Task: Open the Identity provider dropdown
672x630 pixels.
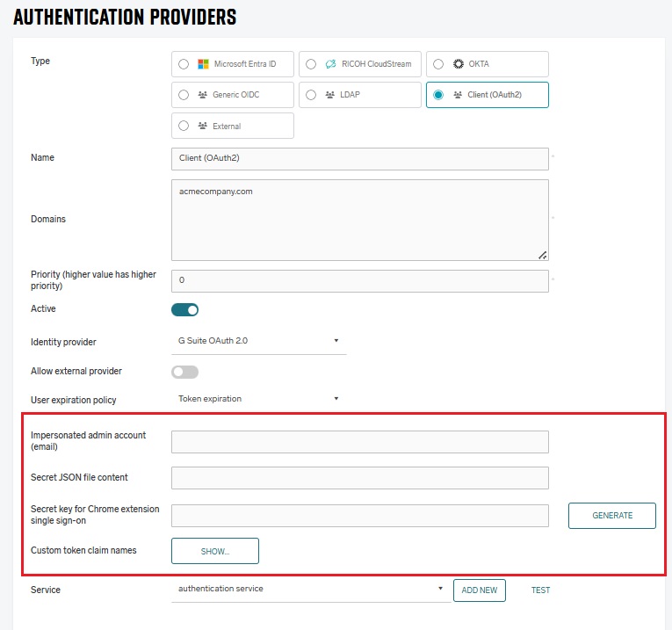Action: [x=256, y=341]
